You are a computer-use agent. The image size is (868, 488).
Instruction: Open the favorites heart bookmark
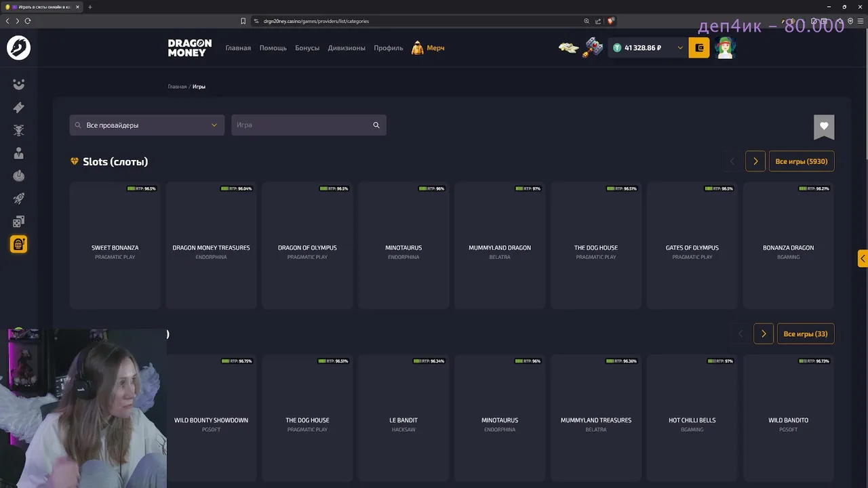tap(824, 127)
